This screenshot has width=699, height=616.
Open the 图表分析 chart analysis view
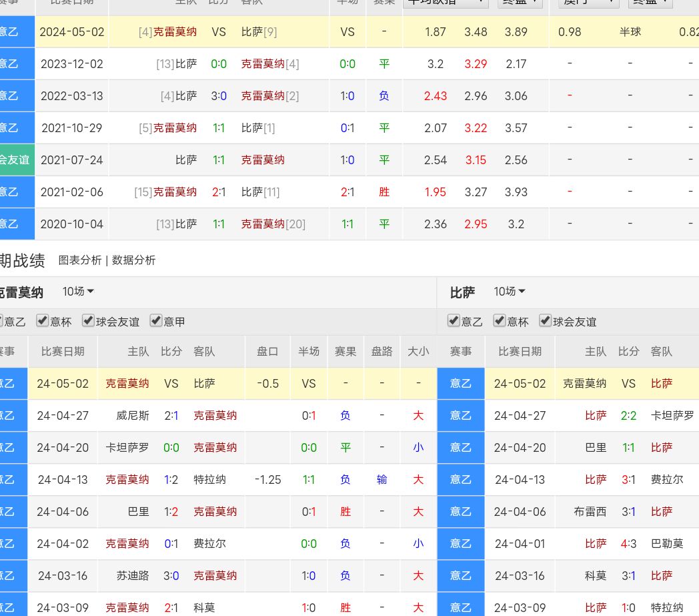[x=80, y=260]
